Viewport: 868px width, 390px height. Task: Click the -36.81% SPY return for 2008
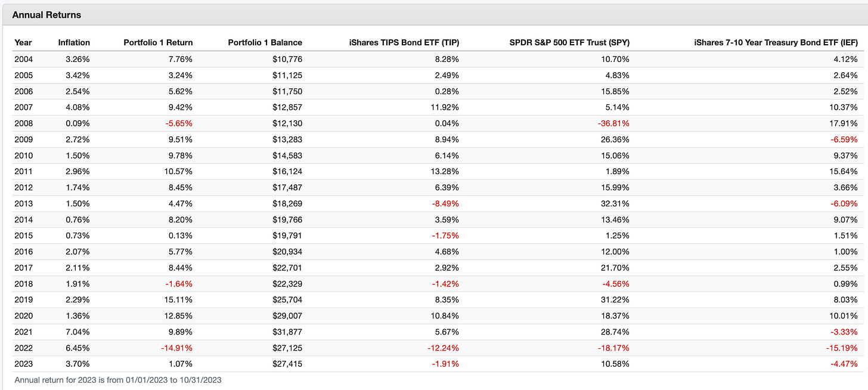pyautogui.click(x=614, y=123)
